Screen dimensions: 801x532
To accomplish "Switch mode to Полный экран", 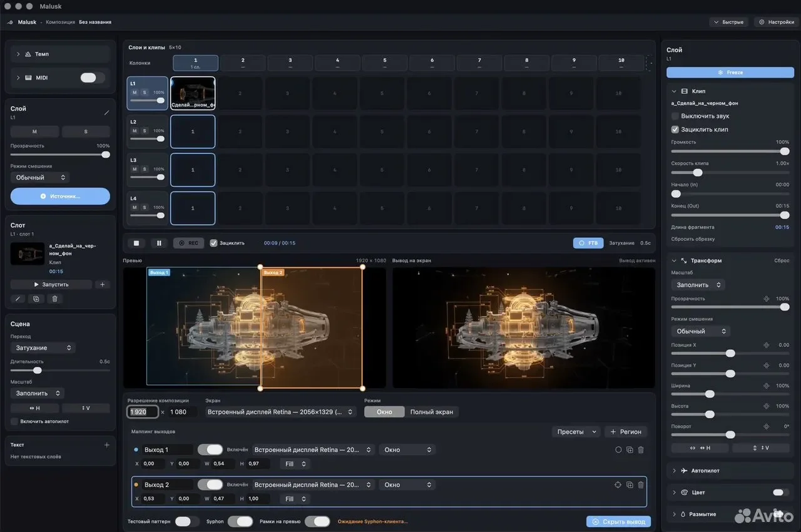I will pyautogui.click(x=432, y=412).
